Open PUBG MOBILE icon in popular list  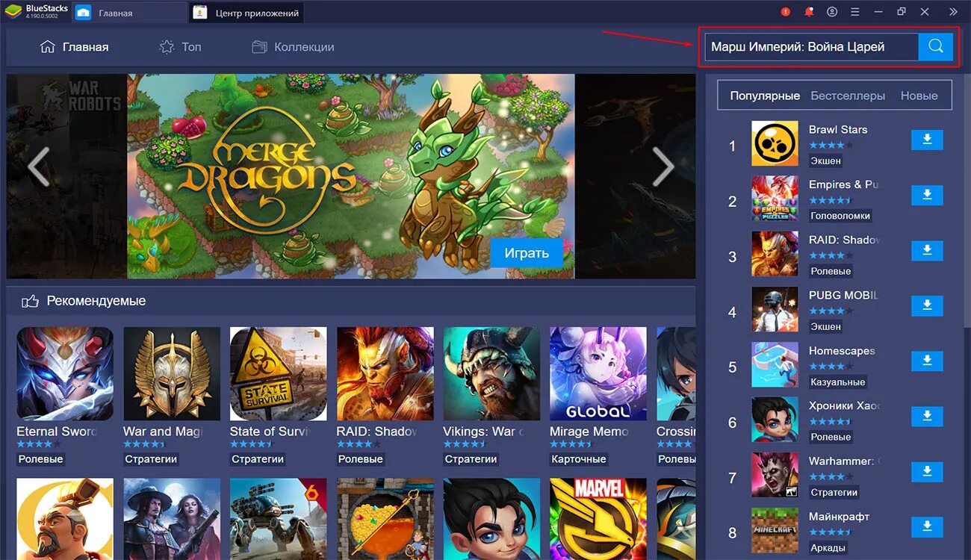point(775,309)
